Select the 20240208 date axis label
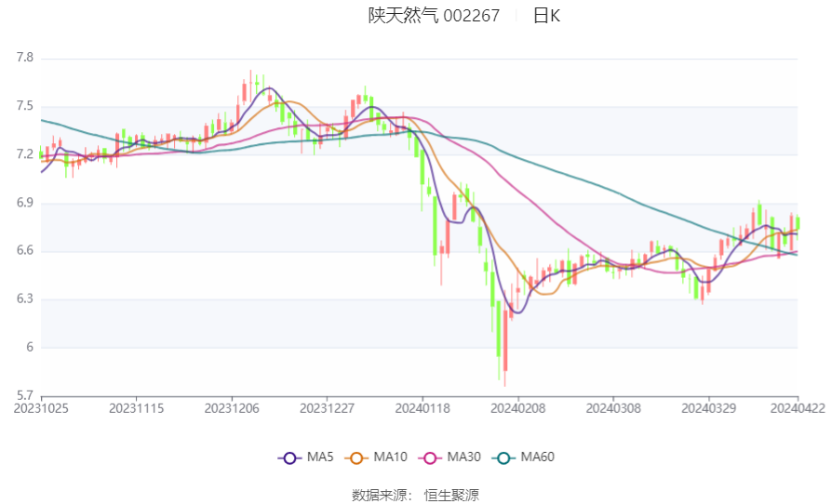831x504 pixels. point(518,408)
